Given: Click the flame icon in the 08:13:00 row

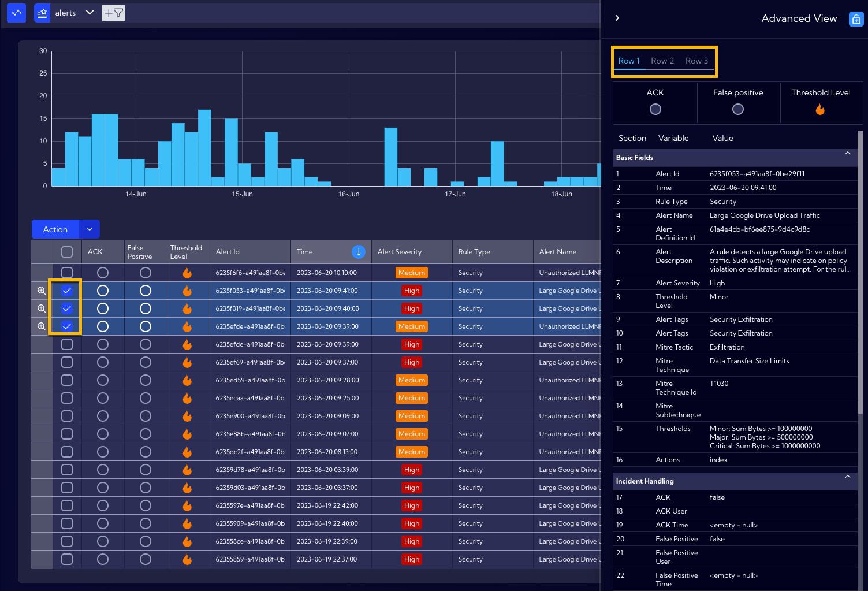Looking at the screenshot, I should [187, 452].
